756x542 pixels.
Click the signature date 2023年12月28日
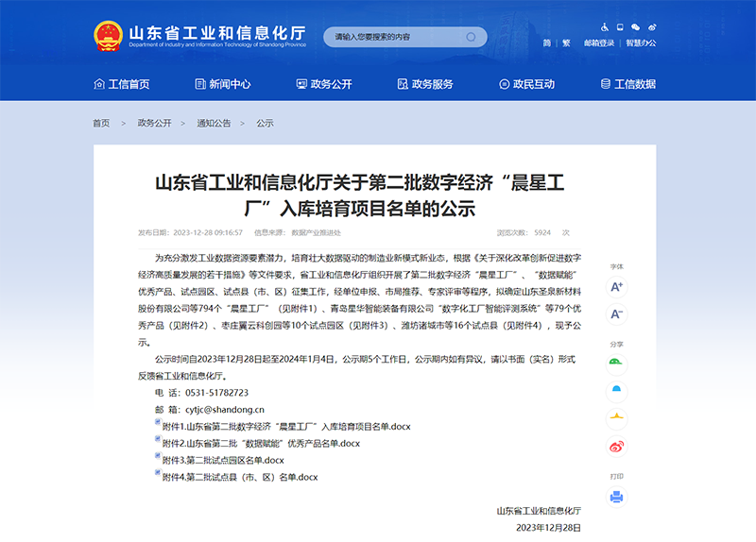(548, 528)
